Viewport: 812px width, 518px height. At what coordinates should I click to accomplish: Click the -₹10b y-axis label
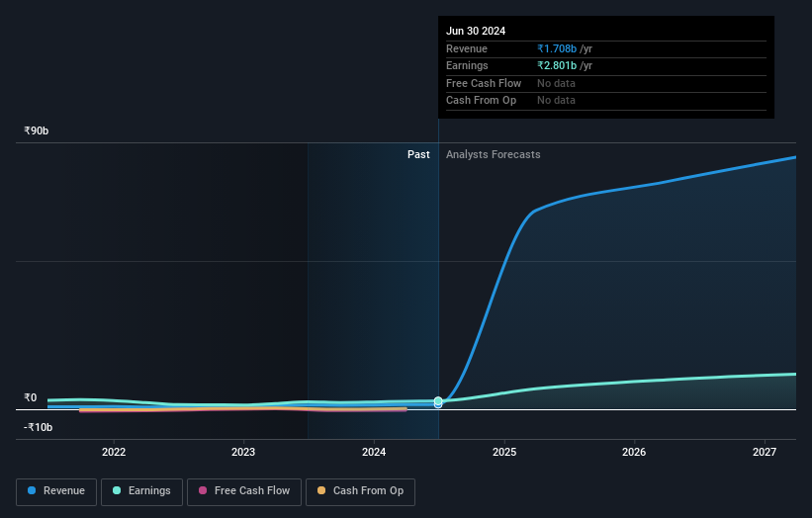pyautogui.click(x=39, y=427)
